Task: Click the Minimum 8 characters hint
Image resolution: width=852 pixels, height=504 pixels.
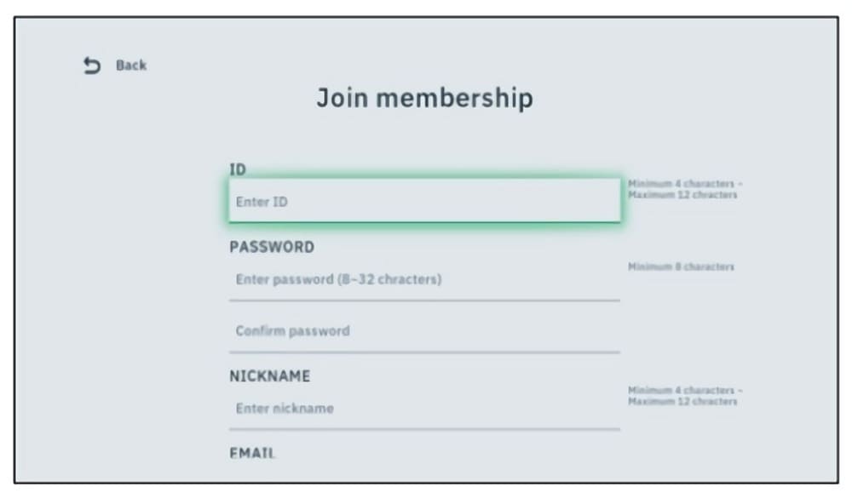Action: (681, 266)
